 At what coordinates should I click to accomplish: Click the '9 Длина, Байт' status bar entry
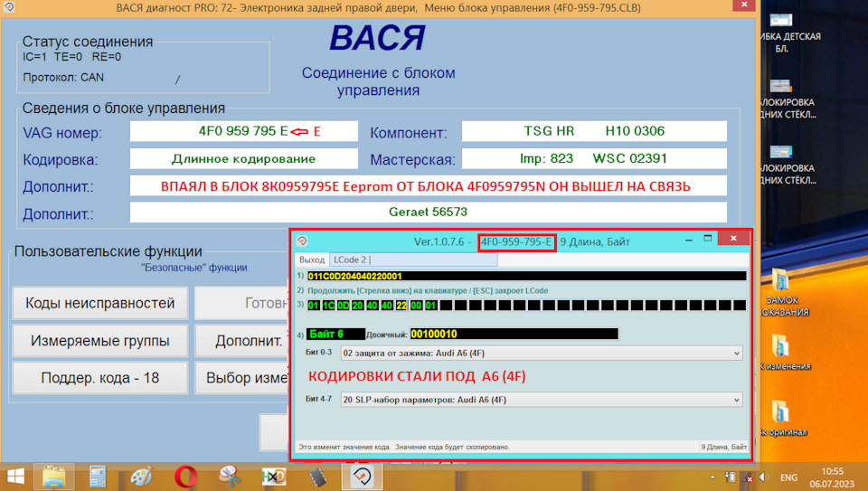[x=723, y=447]
